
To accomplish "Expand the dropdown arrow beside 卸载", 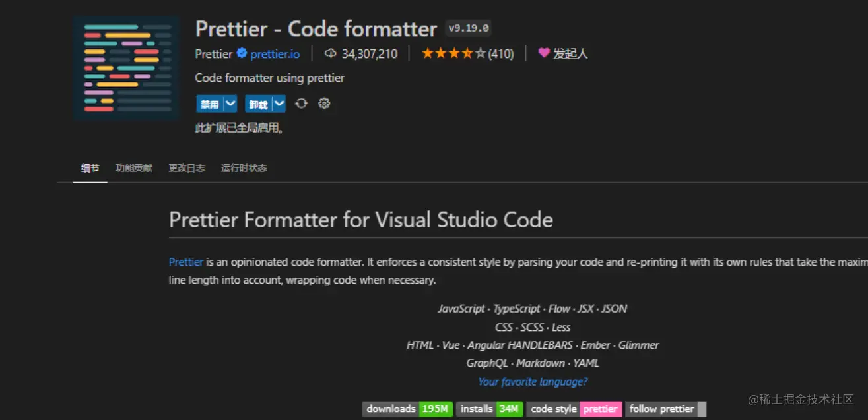I will (x=279, y=104).
